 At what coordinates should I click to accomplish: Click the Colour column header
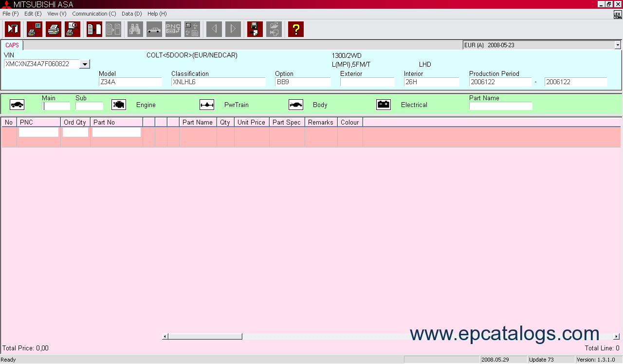pos(350,122)
